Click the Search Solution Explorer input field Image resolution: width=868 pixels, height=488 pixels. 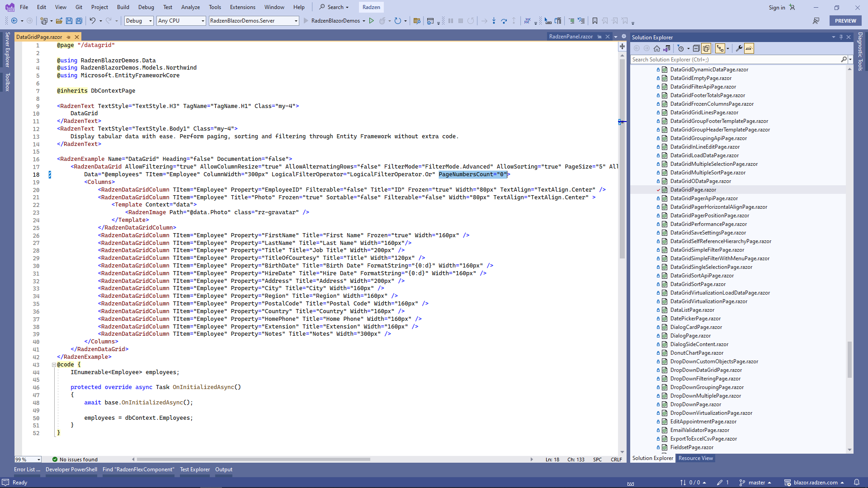(736, 60)
